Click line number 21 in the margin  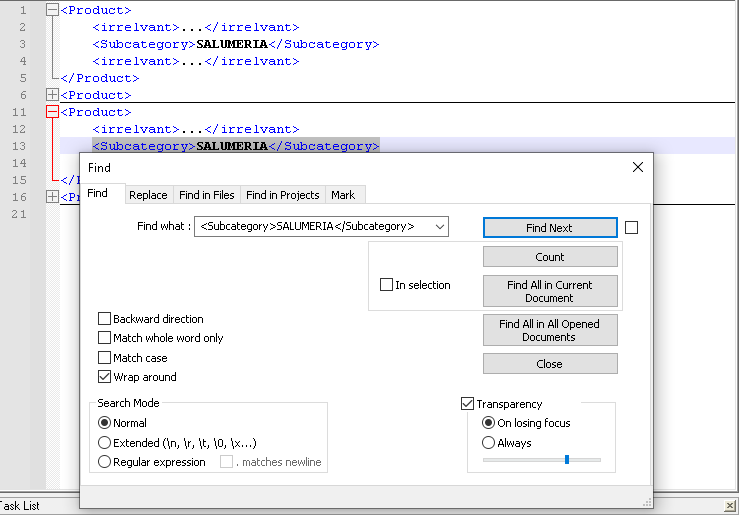coord(19,214)
